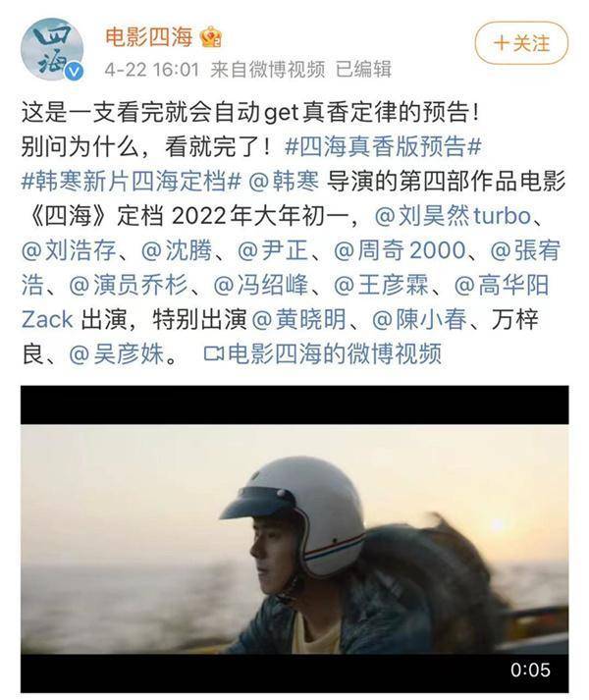The image size is (589, 700).
Task: Open the @黄晓明 mention
Action: [x=299, y=320]
